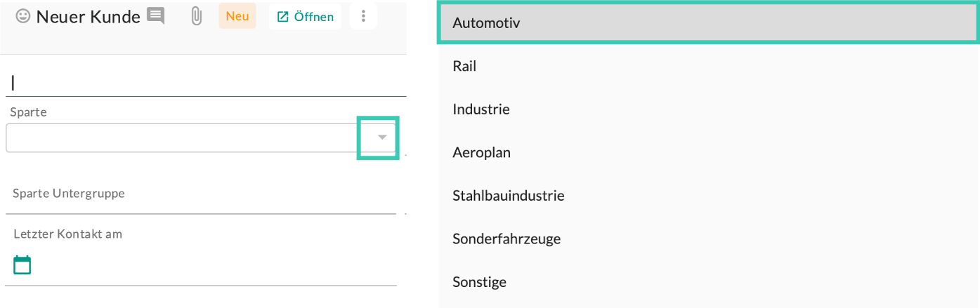Pick the Sonstige option
The image size is (980, 308).
(x=480, y=282)
